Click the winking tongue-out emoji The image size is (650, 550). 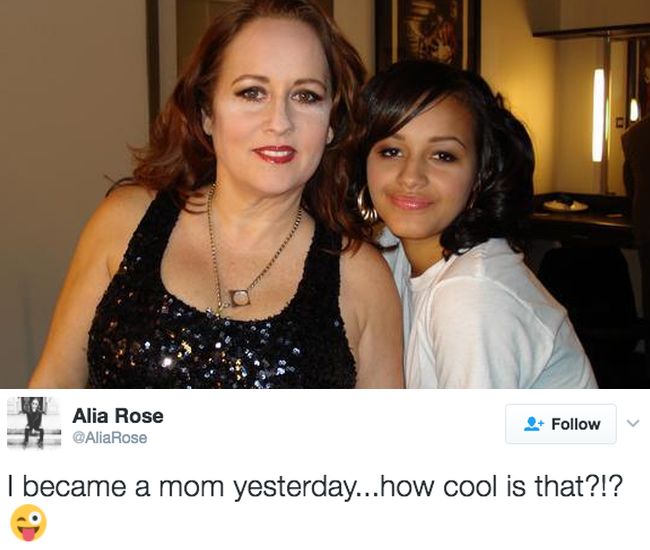(x=29, y=523)
